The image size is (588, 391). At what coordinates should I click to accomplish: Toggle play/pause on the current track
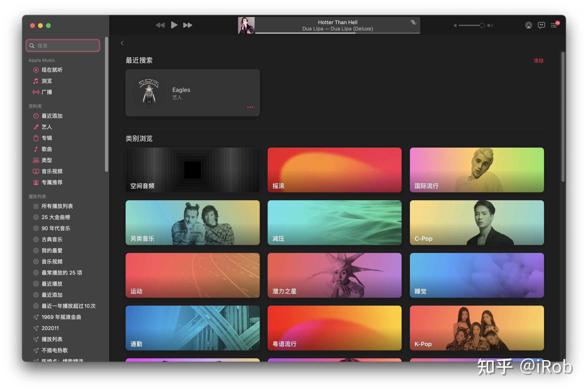(x=174, y=25)
